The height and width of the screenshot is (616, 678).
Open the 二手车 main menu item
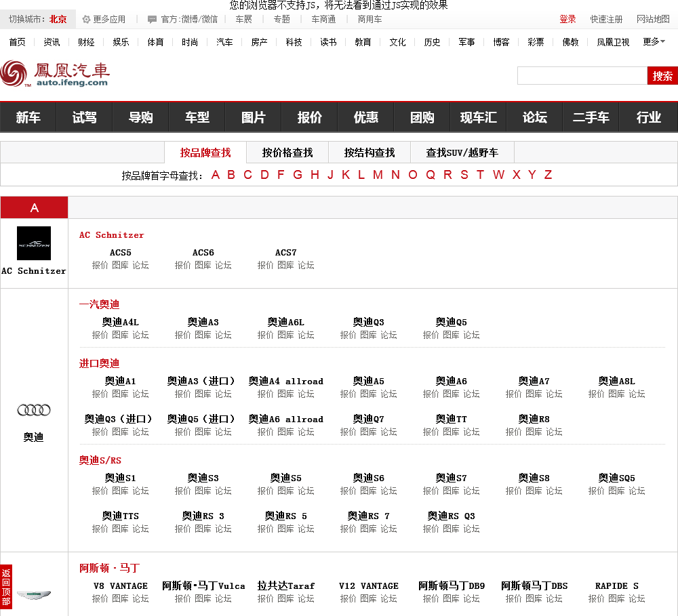591,117
